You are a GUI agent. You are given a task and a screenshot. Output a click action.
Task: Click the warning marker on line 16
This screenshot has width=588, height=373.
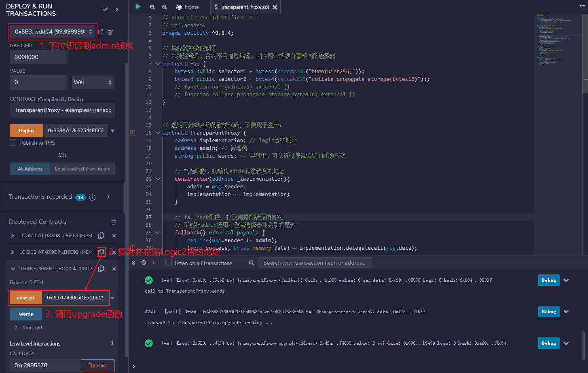point(133,133)
